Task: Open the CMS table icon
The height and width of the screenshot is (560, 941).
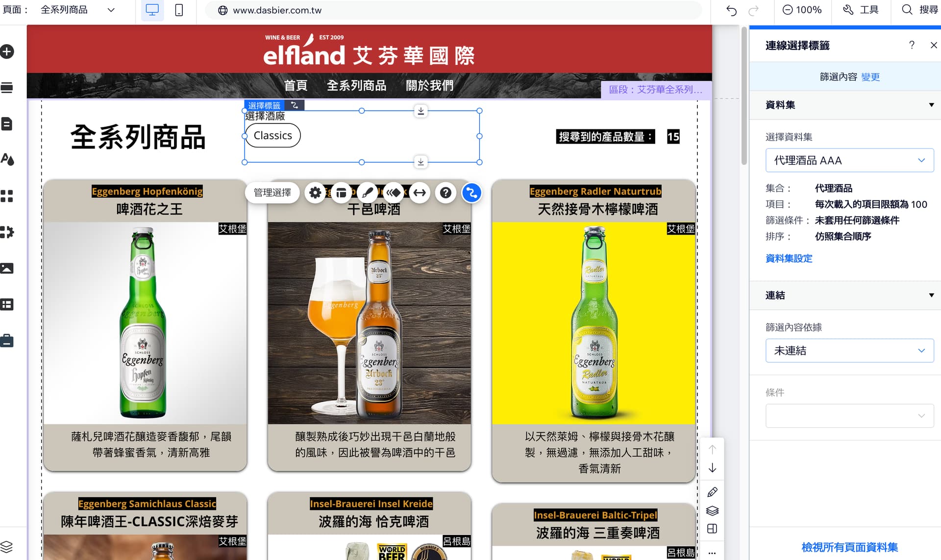Action: pos(7,304)
